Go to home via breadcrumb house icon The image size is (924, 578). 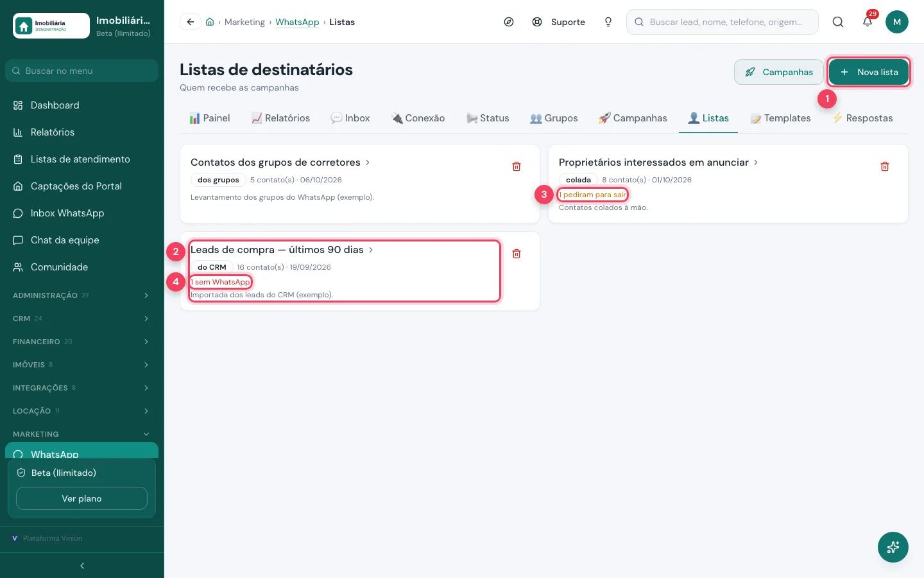point(210,22)
